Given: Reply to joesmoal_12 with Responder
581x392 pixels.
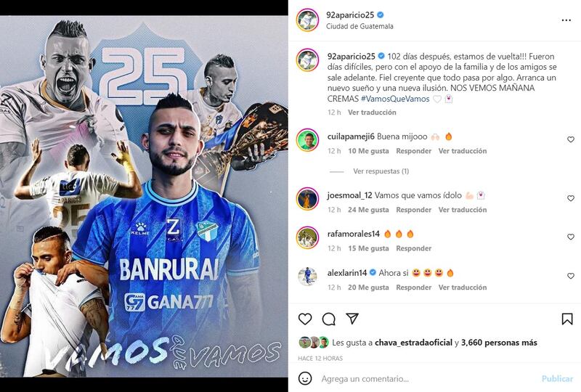Looking at the screenshot, I should pyautogui.click(x=413, y=210).
